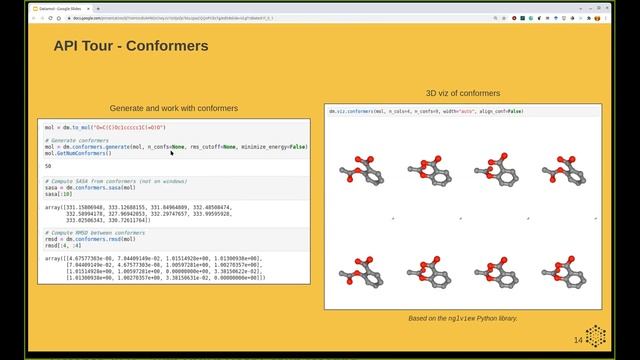Click the shield-shaped extension icon
The height and width of the screenshot is (360, 640).
click(x=564, y=18)
